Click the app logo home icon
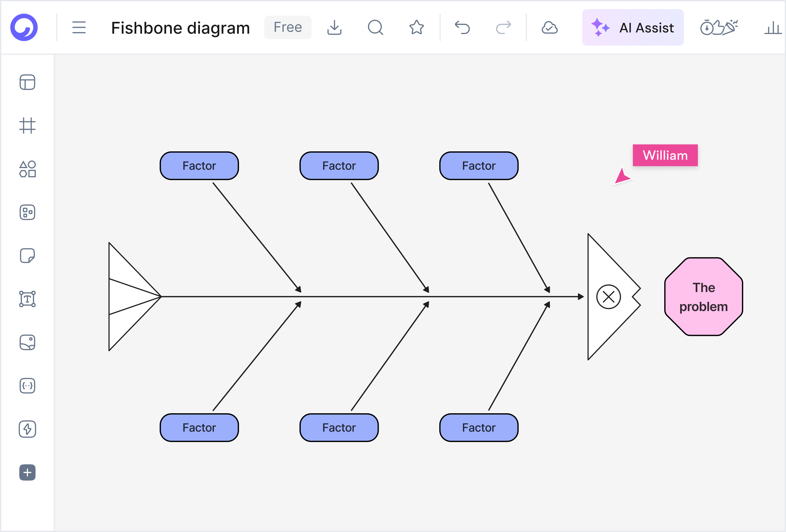The width and height of the screenshot is (786, 532). tap(24, 27)
